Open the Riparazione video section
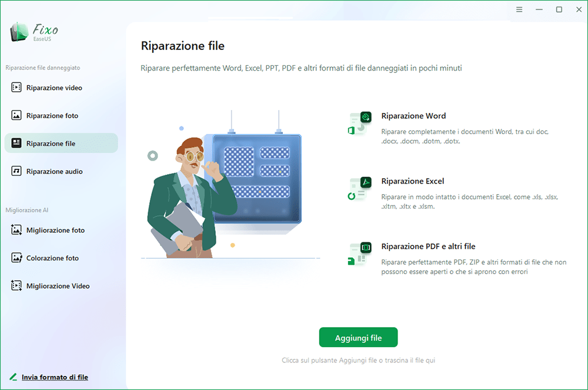 coord(61,88)
